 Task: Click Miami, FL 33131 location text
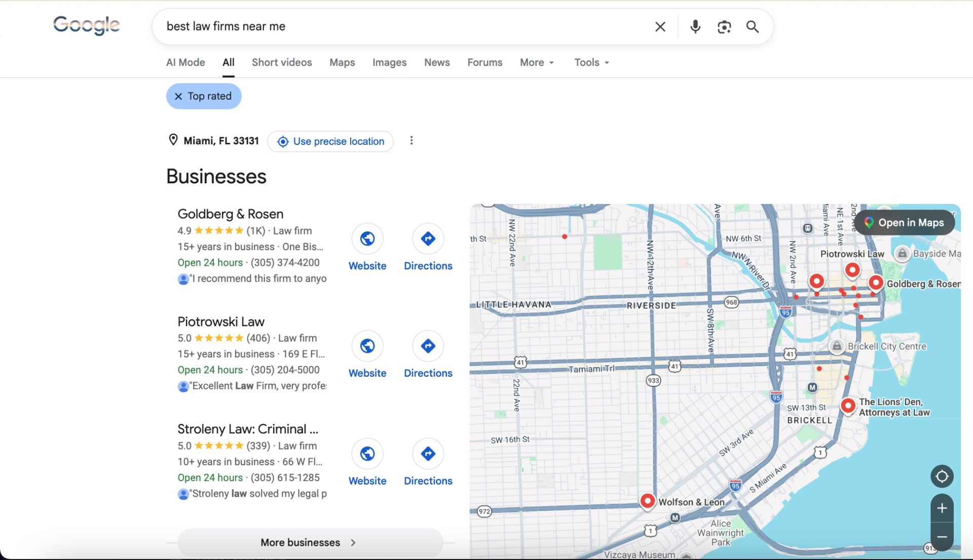pos(221,141)
